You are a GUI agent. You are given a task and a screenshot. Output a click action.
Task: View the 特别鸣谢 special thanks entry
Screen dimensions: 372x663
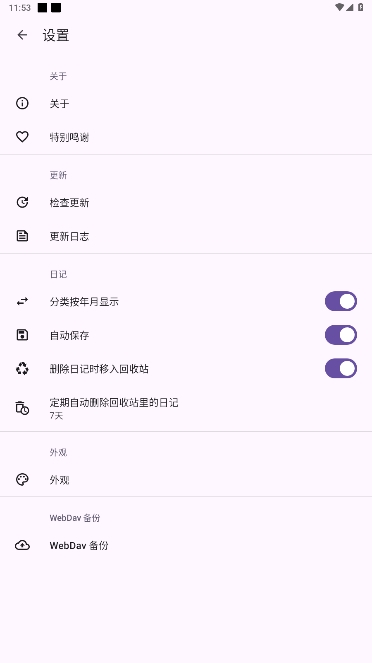tap(186, 137)
